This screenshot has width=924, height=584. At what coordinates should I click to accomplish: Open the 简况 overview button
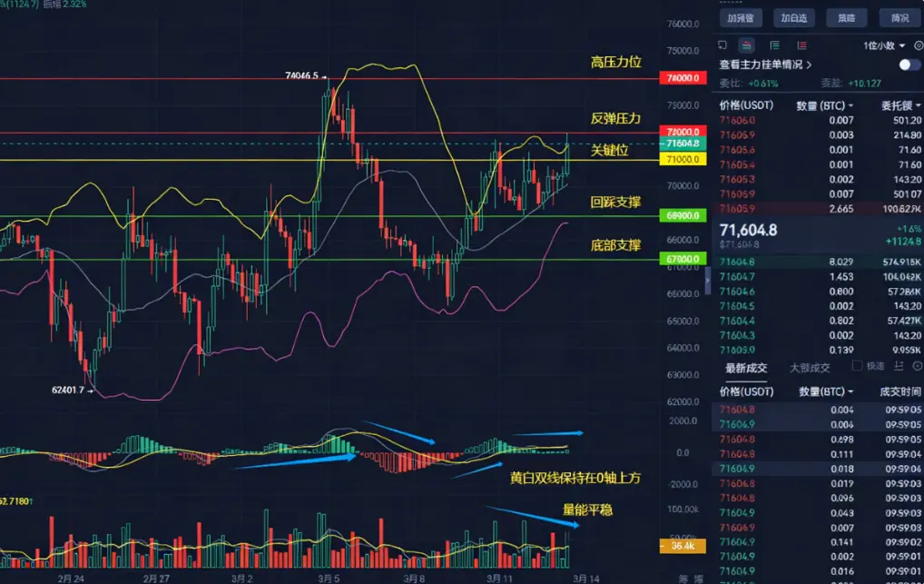coord(899,18)
